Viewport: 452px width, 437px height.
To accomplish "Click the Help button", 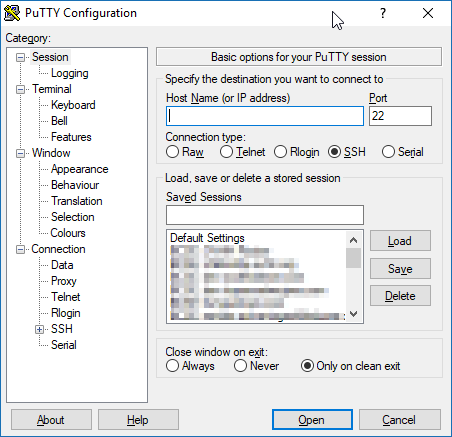I will pos(138,420).
